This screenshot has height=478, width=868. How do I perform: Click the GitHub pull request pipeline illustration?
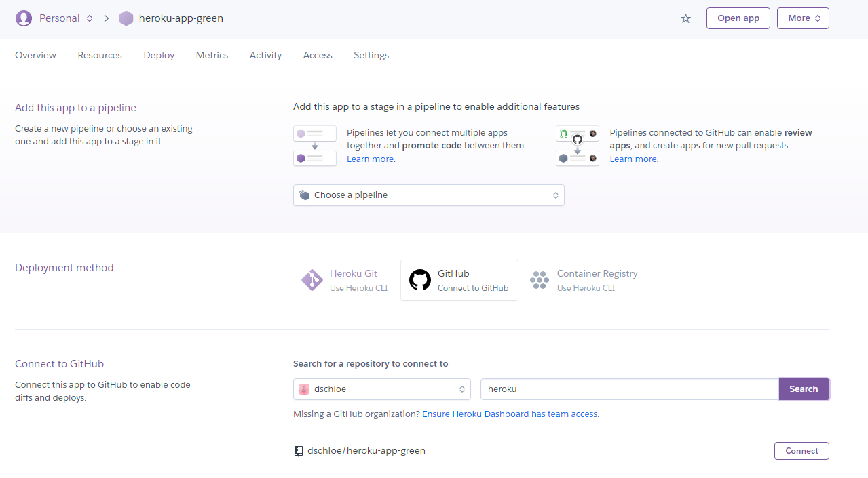577,144
